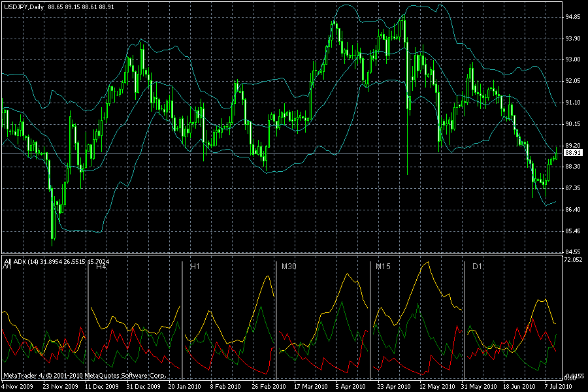Click the 18 Jun 2010 date label

[x=519, y=386]
